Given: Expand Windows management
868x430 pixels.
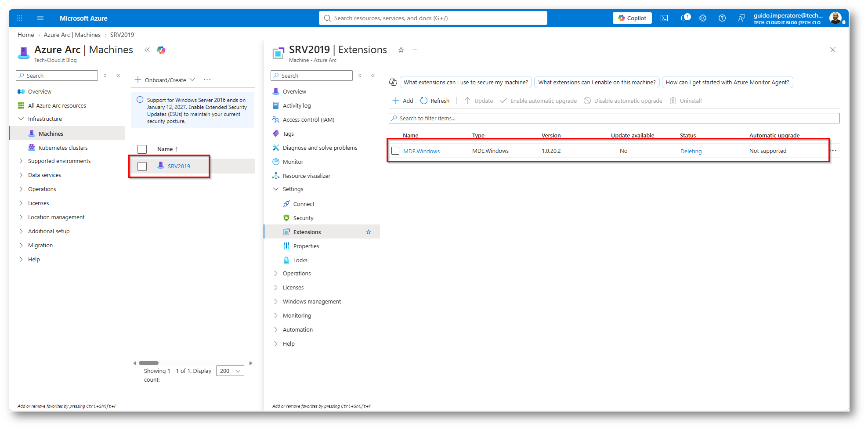Looking at the screenshot, I should coord(276,302).
